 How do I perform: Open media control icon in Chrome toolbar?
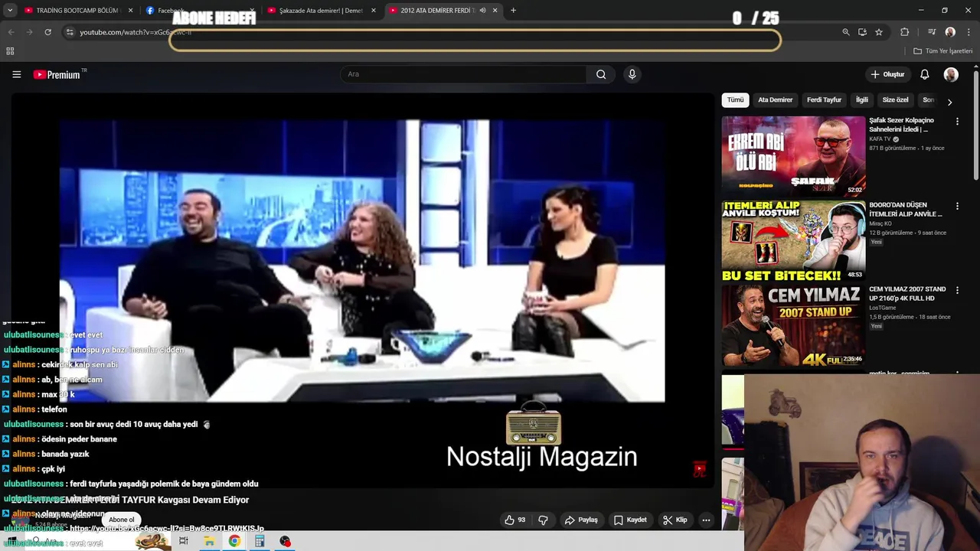(931, 32)
